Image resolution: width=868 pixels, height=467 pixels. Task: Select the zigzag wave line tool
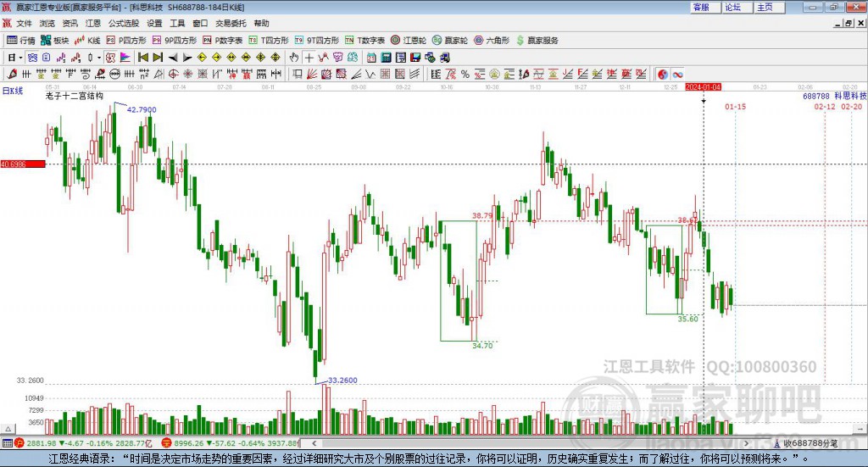pos(370,74)
